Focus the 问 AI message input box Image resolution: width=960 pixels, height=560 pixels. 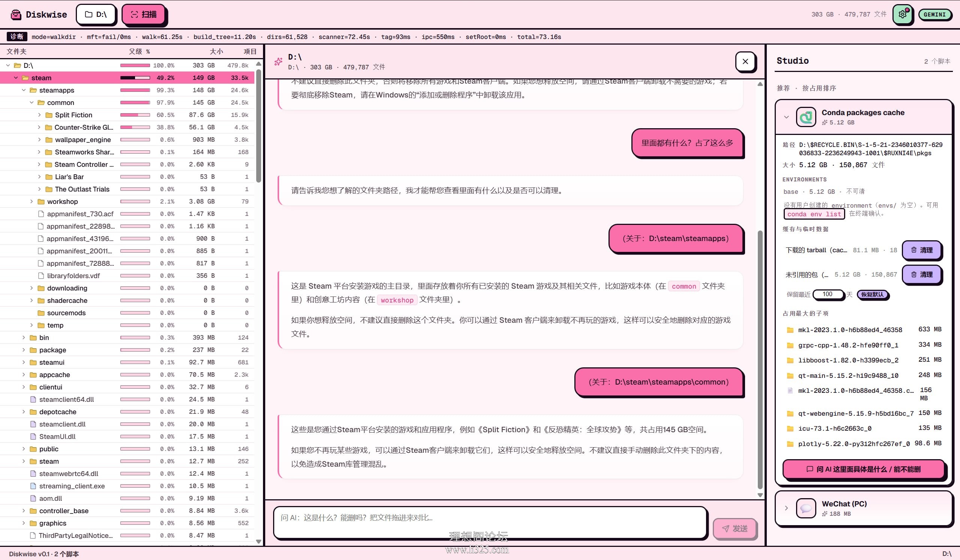[x=490, y=522]
